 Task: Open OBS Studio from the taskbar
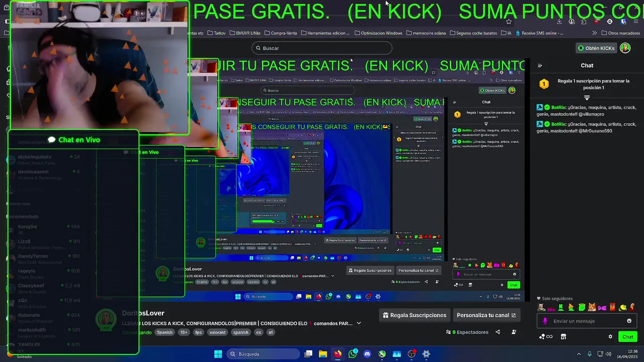pyautogui.click(x=412, y=354)
